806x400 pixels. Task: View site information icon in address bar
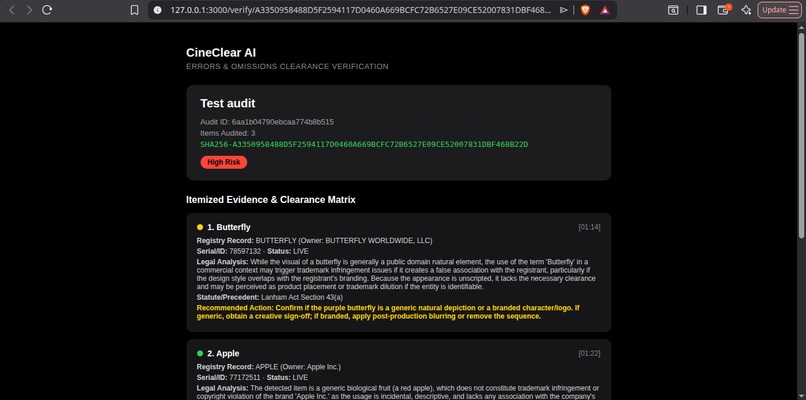point(158,10)
